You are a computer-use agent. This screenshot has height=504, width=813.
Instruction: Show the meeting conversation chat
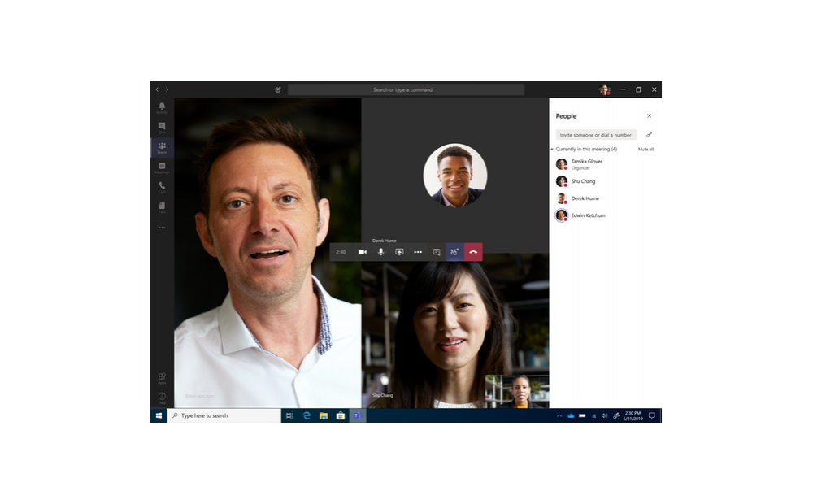click(x=437, y=252)
